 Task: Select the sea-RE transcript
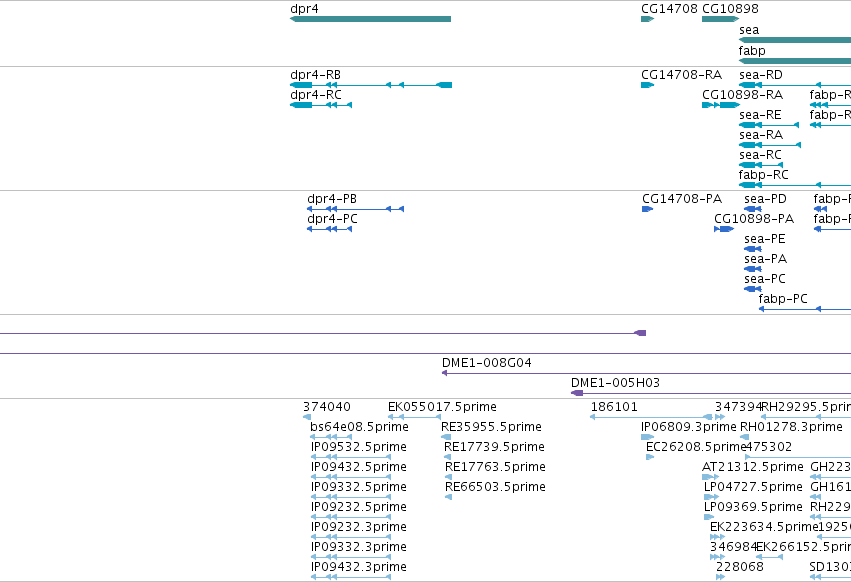[x=769, y=125]
